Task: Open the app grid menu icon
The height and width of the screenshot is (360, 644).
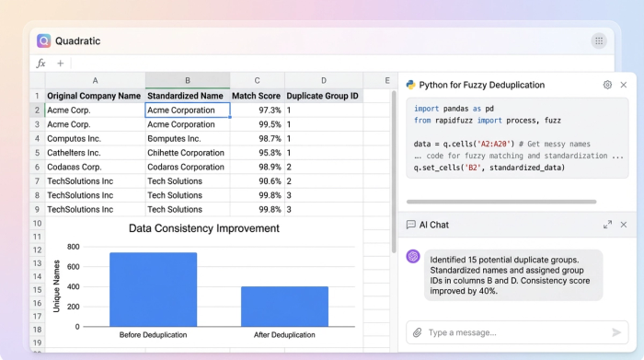Action: [x=599, y=41]
